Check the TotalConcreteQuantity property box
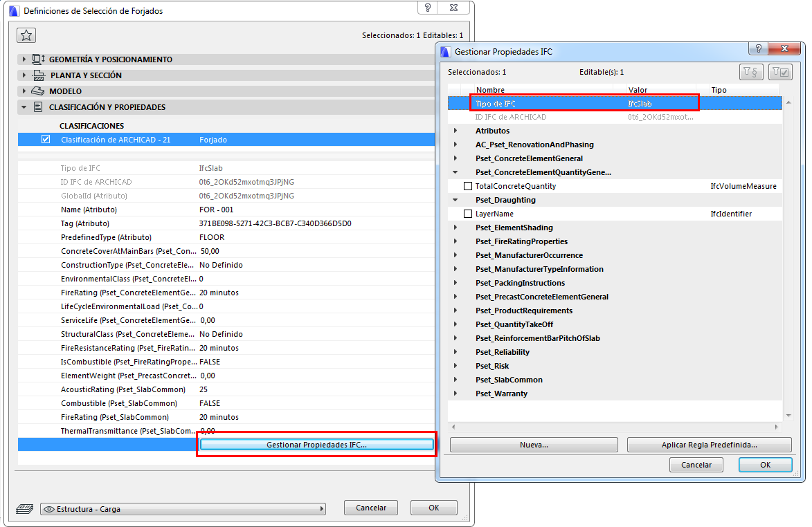 pos(468,186)
